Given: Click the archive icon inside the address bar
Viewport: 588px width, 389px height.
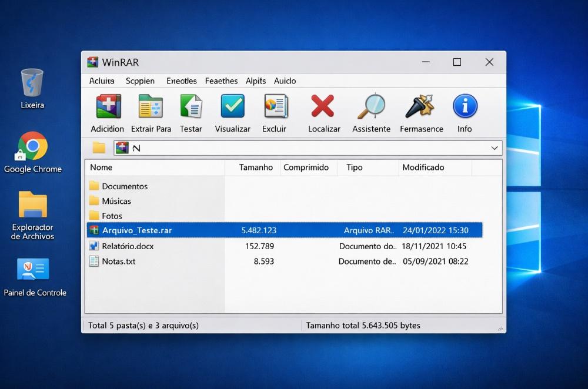Looking at the screenshot, I should [x=122, y=147].
